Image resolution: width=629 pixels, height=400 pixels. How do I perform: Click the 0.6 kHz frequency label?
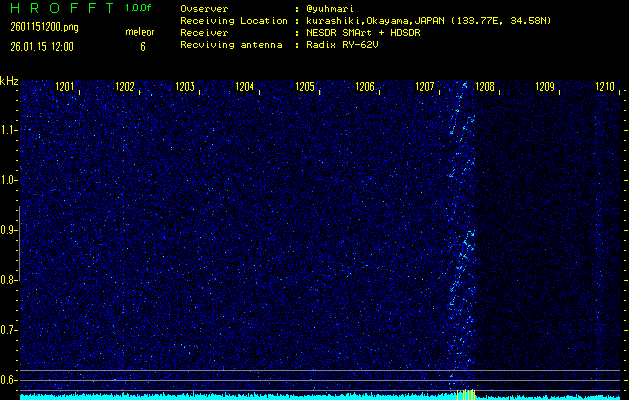[9, 379]
